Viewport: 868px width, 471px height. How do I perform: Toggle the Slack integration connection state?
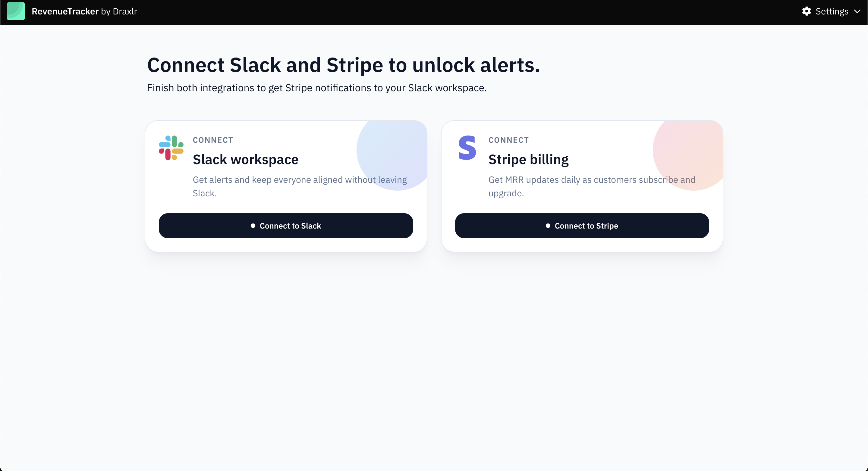pos(286,226)
